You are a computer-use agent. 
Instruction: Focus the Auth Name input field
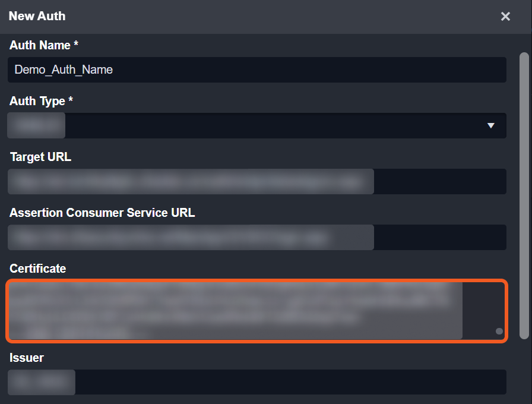[297, 70]
